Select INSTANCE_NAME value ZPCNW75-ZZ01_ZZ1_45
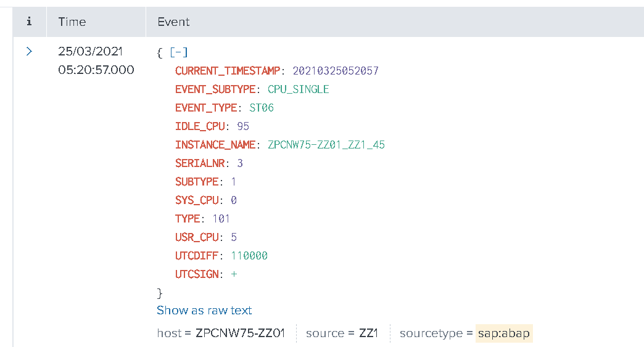Image resolution: width=644 pixels, height=347 pixels. pos(326,145)
